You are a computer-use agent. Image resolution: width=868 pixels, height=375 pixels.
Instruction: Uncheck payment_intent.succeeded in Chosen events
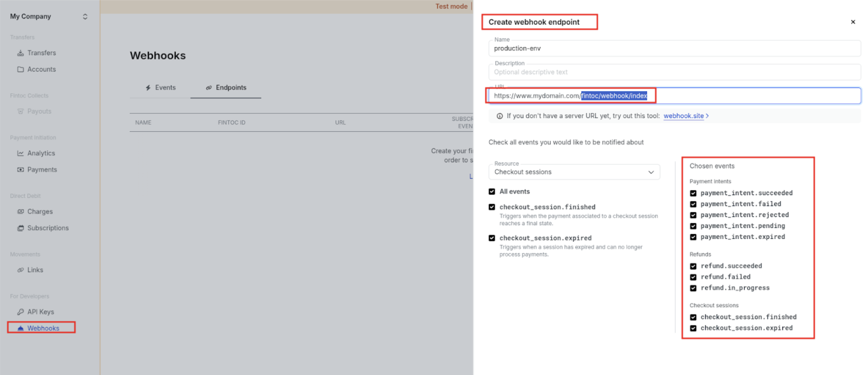pyautogui.click(x=693, y=193)
